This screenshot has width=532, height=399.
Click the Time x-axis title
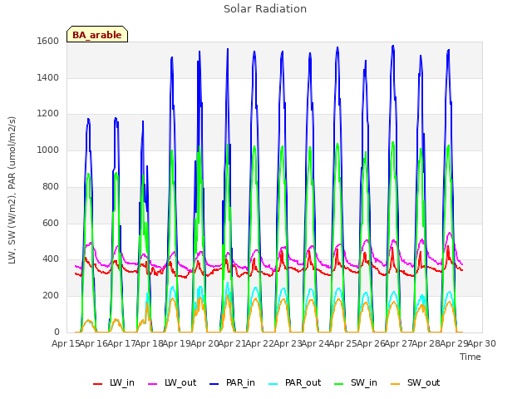470,357
